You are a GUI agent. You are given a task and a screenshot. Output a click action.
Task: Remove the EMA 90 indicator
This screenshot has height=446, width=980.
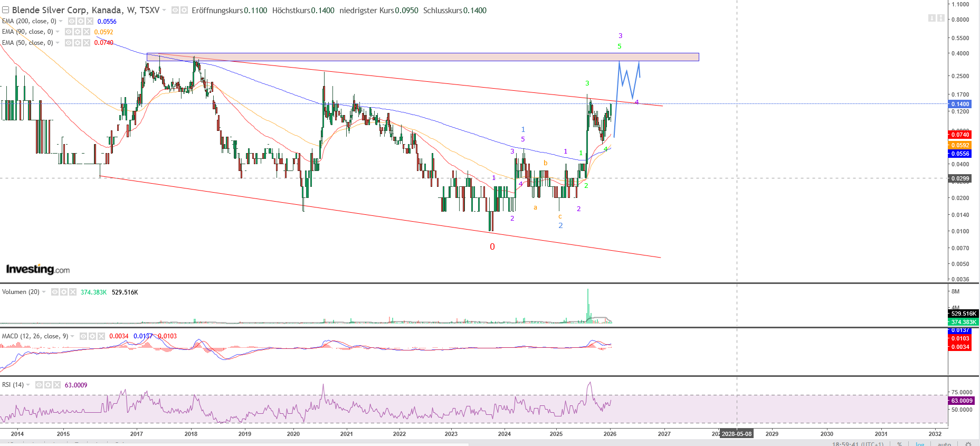(x=87, y=32)
